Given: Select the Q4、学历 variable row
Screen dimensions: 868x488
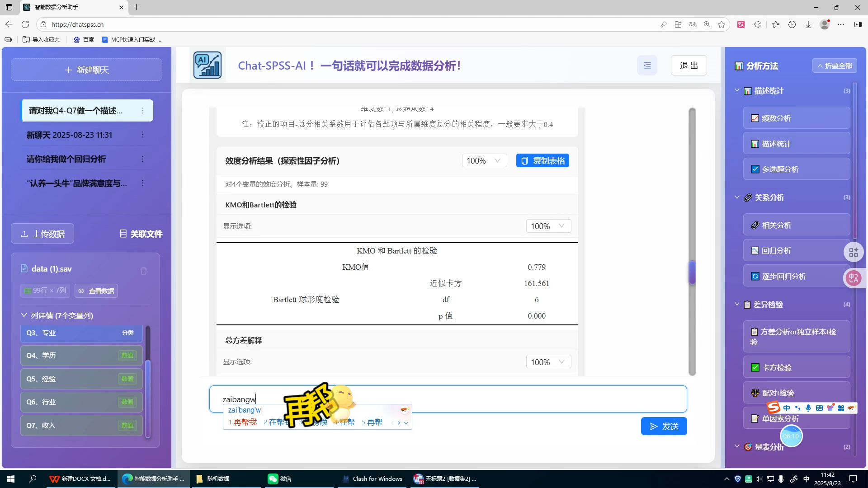Looking at the screenshot, I should coord(81,355).
